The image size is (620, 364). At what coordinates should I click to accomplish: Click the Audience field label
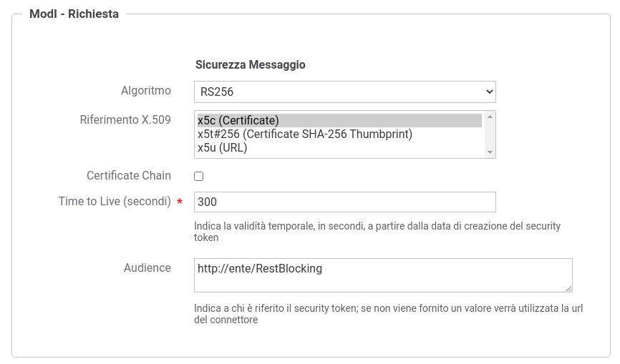[x=147, y=267]
